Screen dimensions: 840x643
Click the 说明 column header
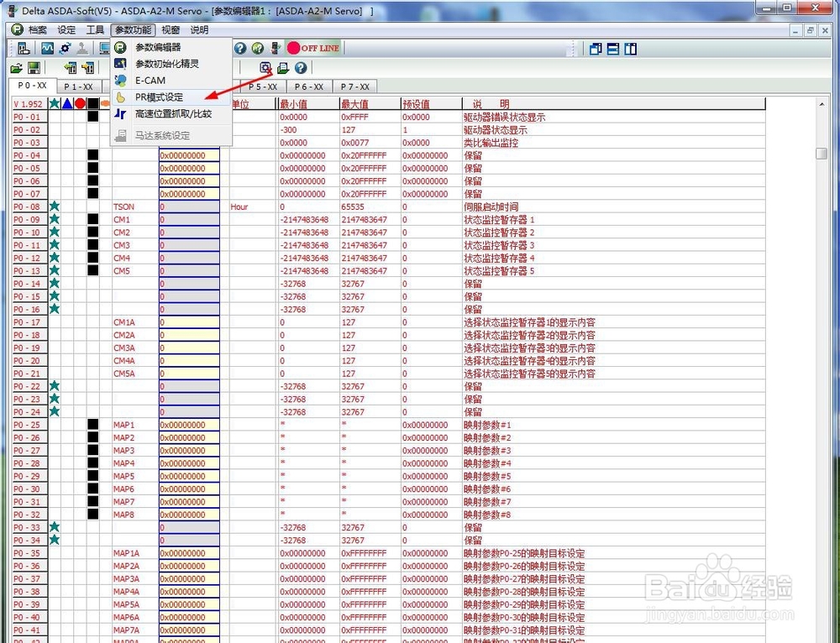click(613, 104)
